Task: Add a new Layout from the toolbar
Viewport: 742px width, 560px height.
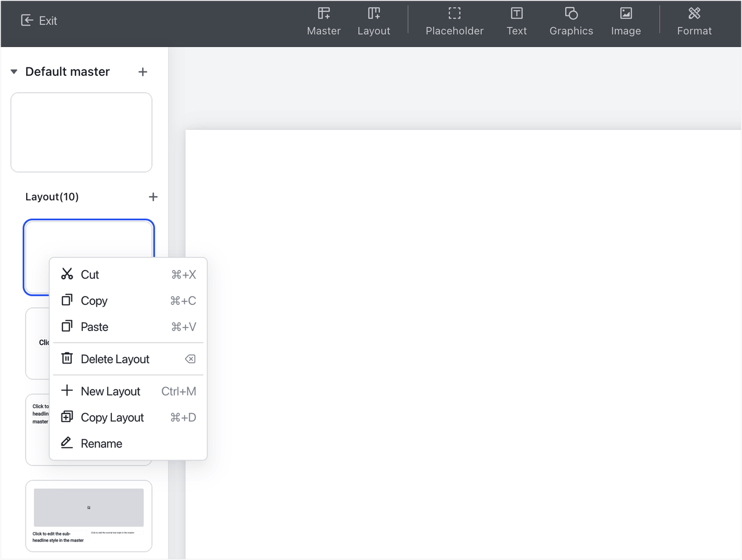Action: click(373, 21)
